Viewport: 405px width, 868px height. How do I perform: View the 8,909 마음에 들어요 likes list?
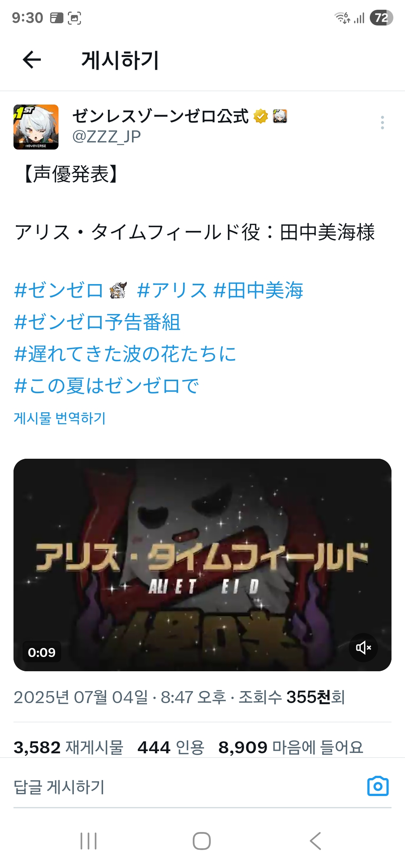tap(291, 747)
